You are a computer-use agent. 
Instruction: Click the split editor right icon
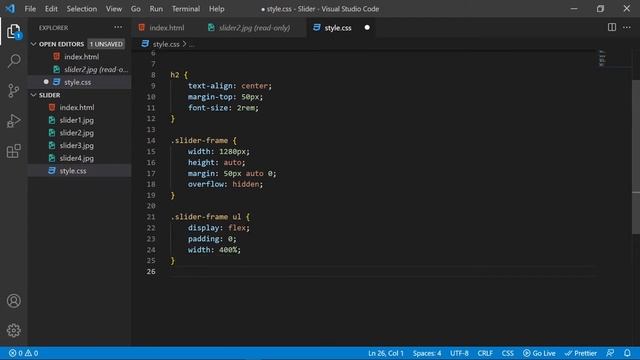point(611,27)
